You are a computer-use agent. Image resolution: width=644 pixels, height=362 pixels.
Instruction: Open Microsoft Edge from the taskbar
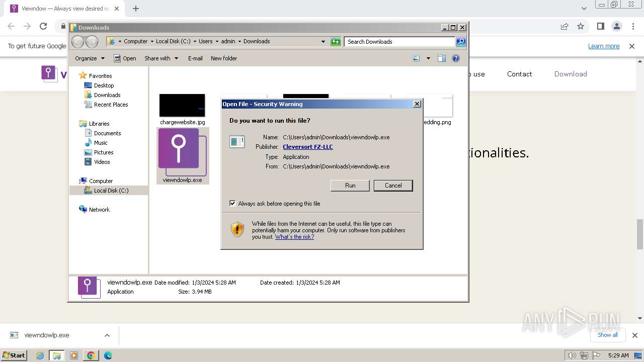[x=108, y=355]
